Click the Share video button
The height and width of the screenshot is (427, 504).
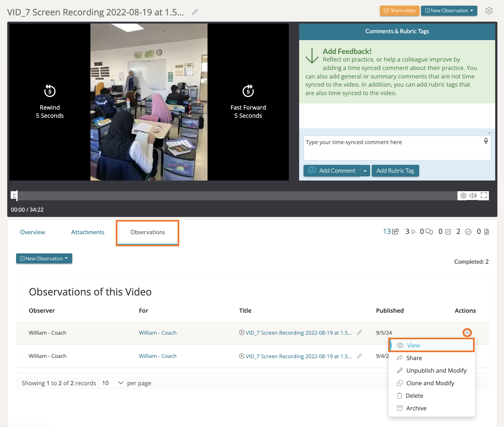[399, 11]
